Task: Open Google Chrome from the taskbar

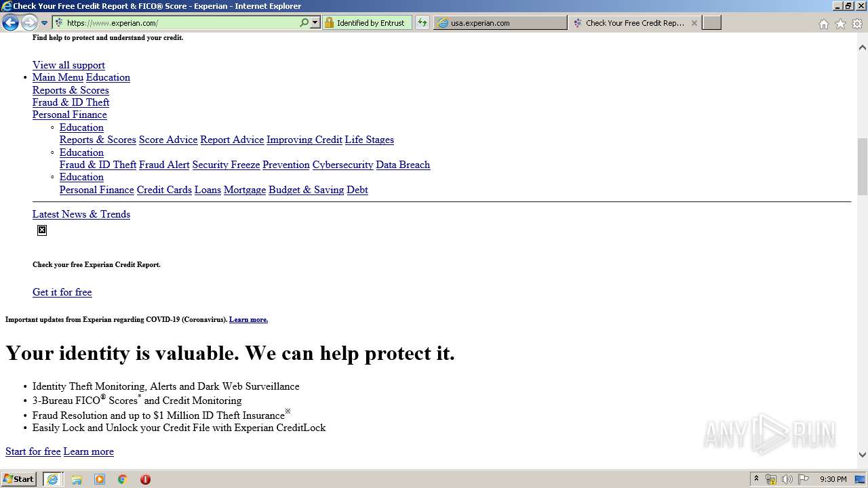Action: click(x=123, y=479)
